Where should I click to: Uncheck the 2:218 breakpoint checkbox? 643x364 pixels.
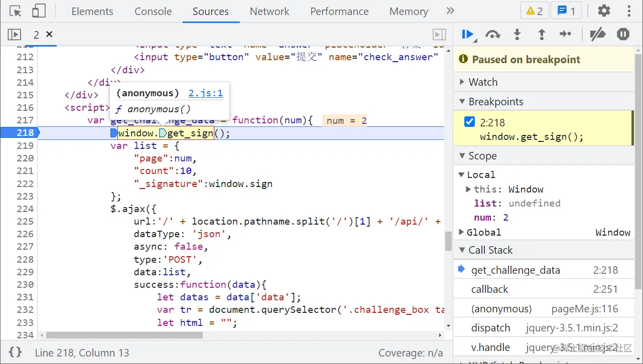click(x=469, y=122)
